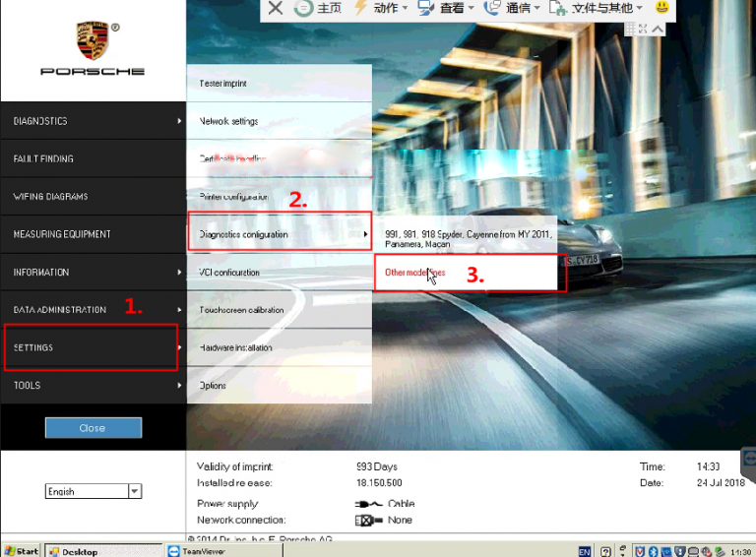The image size is (756, 557).
Task: Select Tester imprint in the settings submenu
Action: tap(280, 83)
